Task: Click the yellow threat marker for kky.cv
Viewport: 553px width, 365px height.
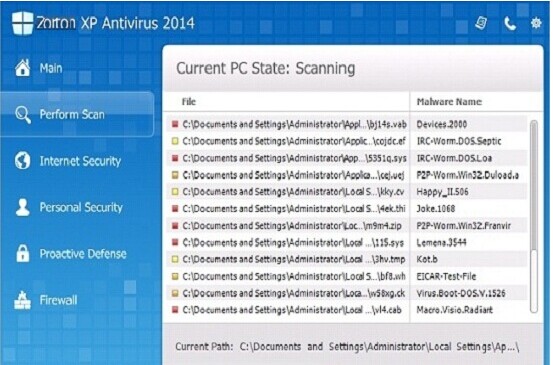Action: click(x=175, y=192)
